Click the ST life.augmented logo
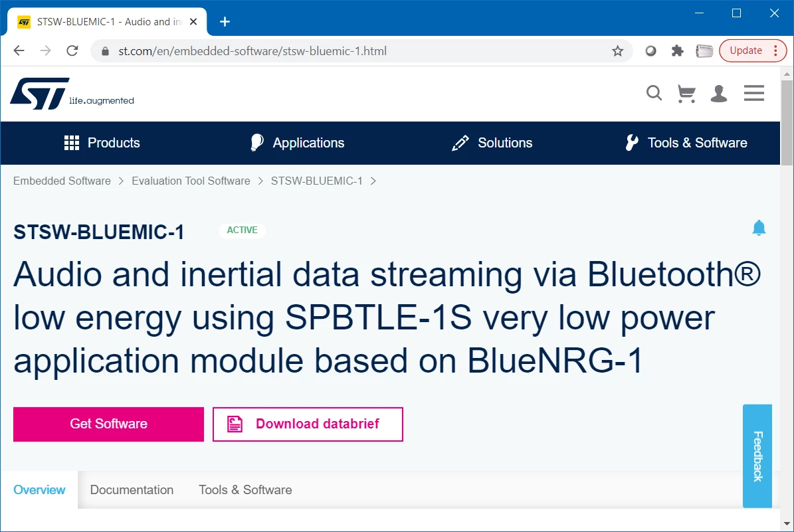 click(x=72, y=94)
